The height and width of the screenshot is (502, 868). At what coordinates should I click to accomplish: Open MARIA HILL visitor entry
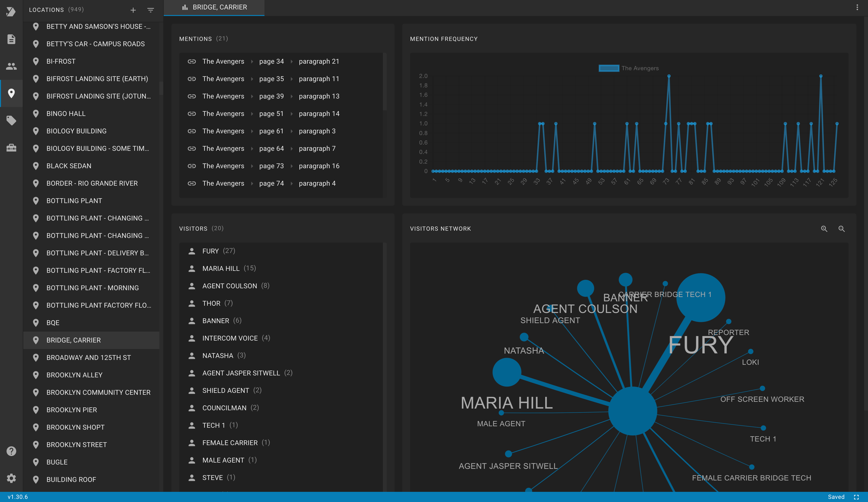pyautogui.click(x=281, y=269)
